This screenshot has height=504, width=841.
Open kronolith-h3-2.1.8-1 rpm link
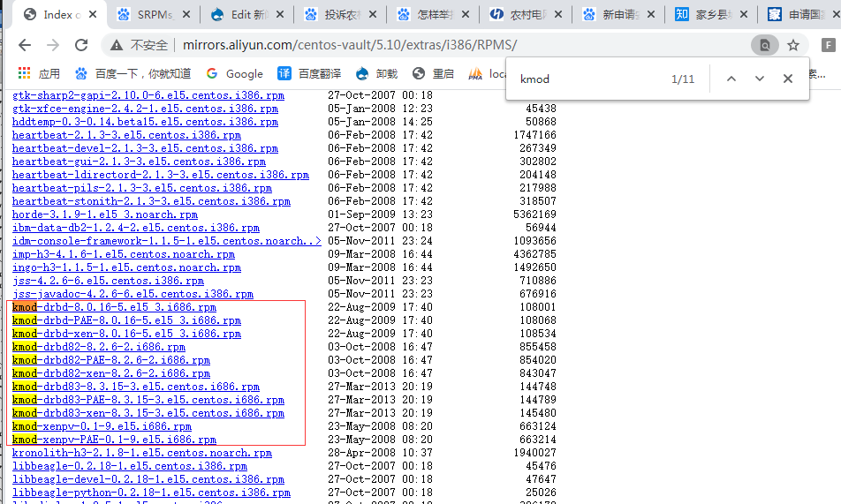point(142,453)
